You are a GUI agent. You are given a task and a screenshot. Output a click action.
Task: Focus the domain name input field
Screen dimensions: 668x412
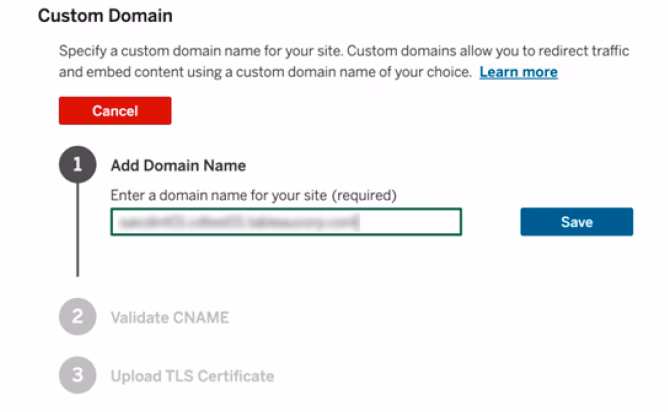[x=285, y=222]
